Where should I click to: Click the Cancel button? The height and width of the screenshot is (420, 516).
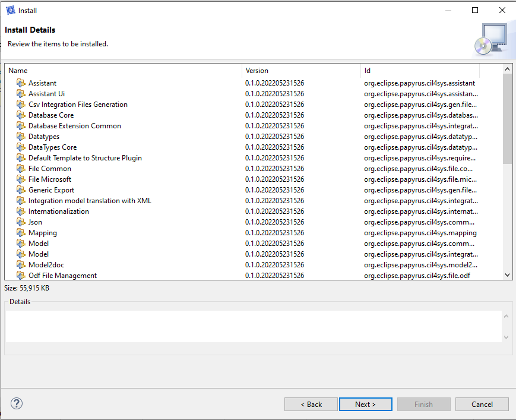pyautogui.click(x=482, y=404)
